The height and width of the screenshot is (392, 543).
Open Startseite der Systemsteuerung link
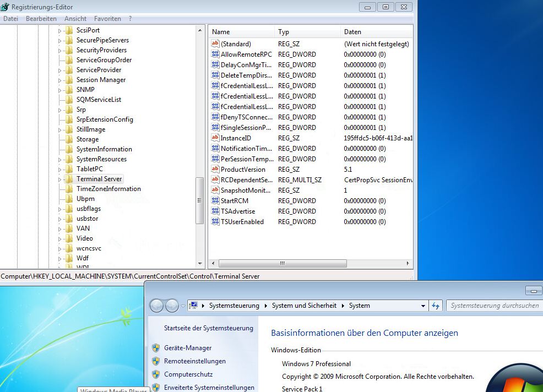pyautogui.click(x=209, y=328)
